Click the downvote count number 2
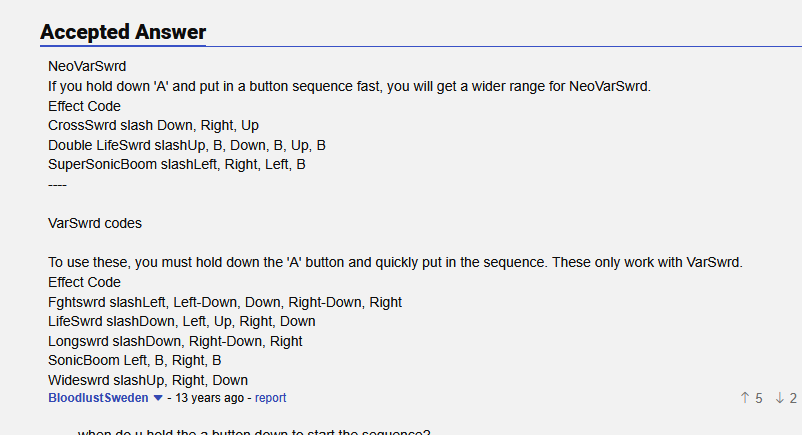 [x=793, y=398]
